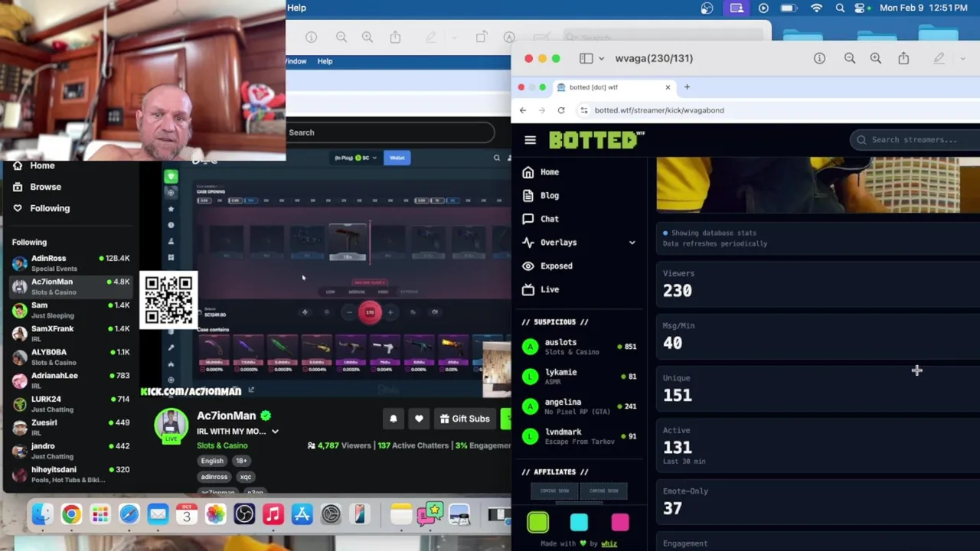Screen dimensions: 980x551
Task: Go back in the botted browser
Action: (523, 110)
